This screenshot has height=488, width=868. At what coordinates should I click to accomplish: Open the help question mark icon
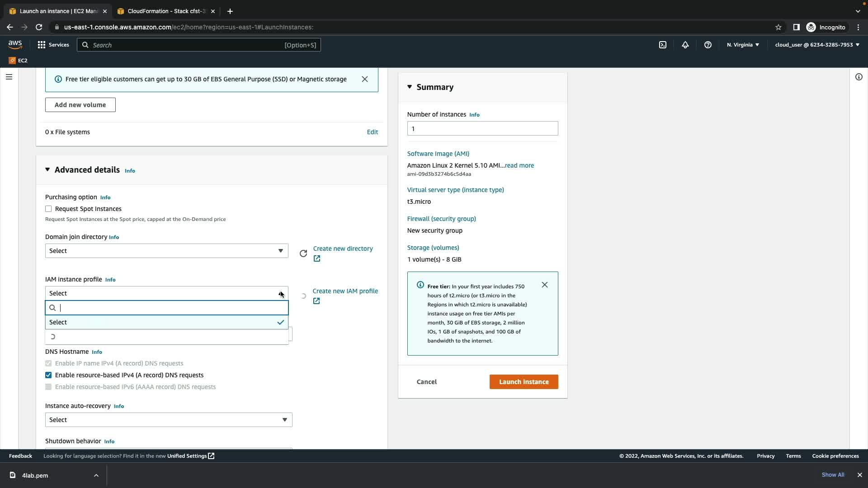pyautogui.click(x=708, y=45)
